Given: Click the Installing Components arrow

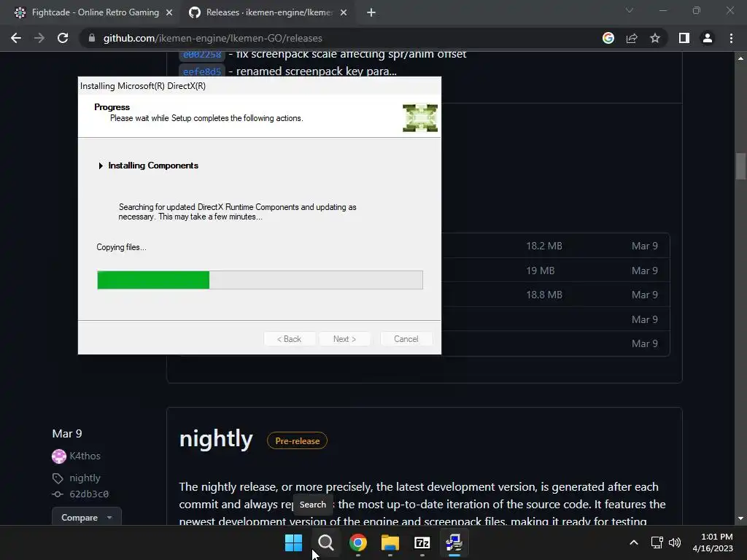Looking at the screenshot, I should point(101,166).
